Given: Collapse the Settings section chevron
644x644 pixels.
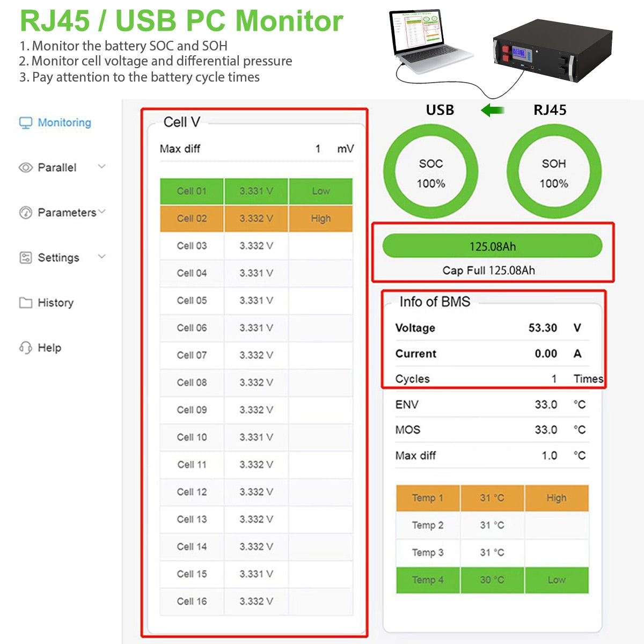Looking at the screenshot, I should point(101,258).
